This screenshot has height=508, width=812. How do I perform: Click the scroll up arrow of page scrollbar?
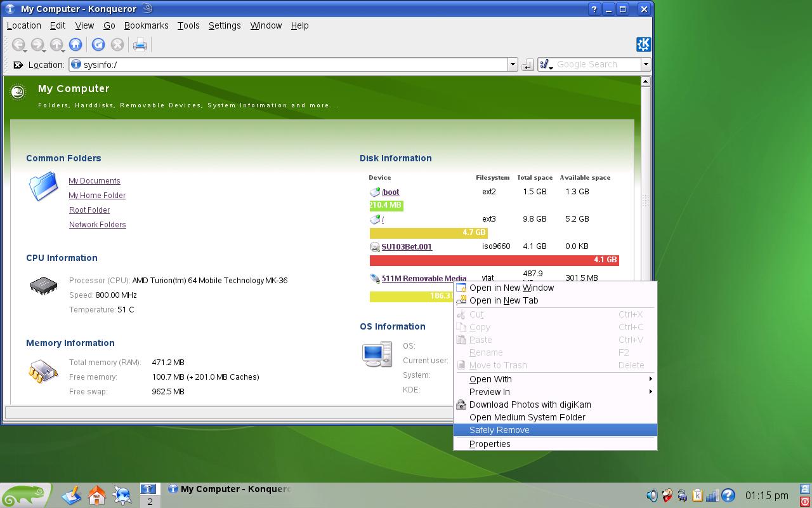[x=645, y=81]
